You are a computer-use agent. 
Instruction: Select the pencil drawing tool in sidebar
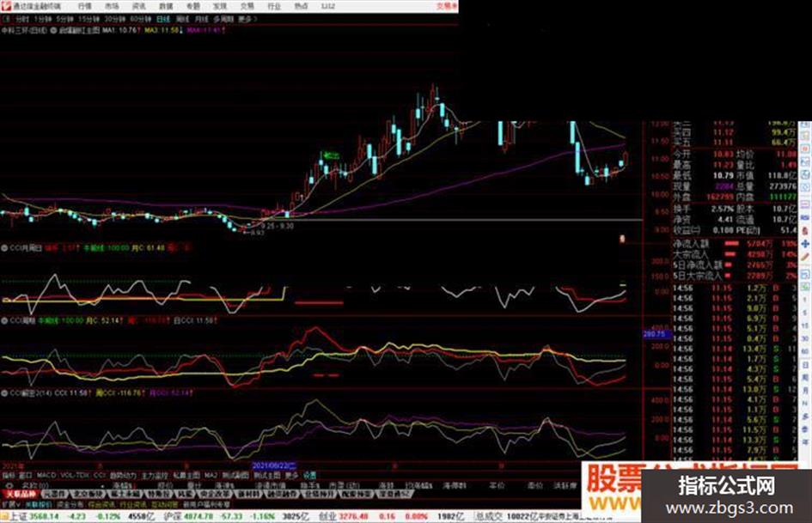tap(805, 256)
